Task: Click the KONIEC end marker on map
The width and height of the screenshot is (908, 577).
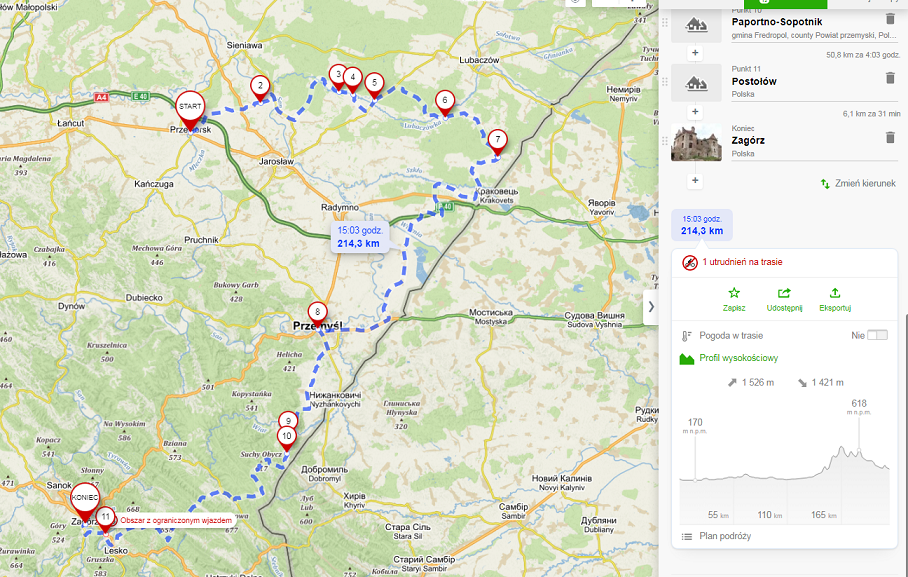Action: tap(85, 499)
